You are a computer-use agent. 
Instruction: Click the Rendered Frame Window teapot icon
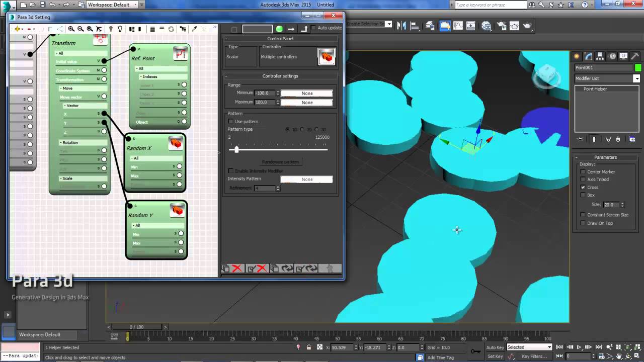[514, 26]
